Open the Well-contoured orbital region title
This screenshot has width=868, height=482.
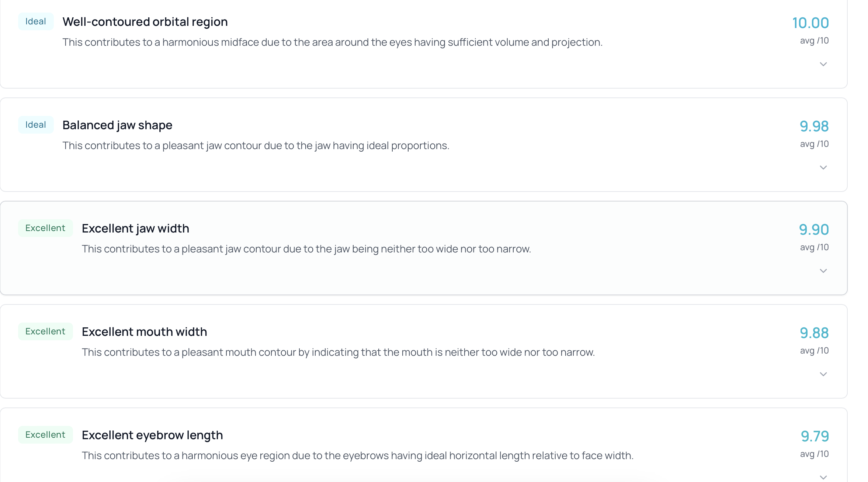point(145,22)
